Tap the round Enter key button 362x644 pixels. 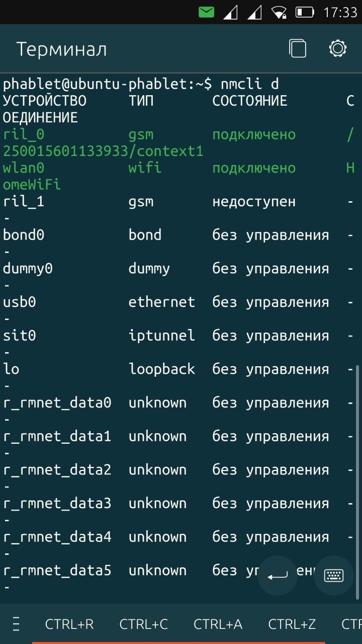[x=278, y=576]
